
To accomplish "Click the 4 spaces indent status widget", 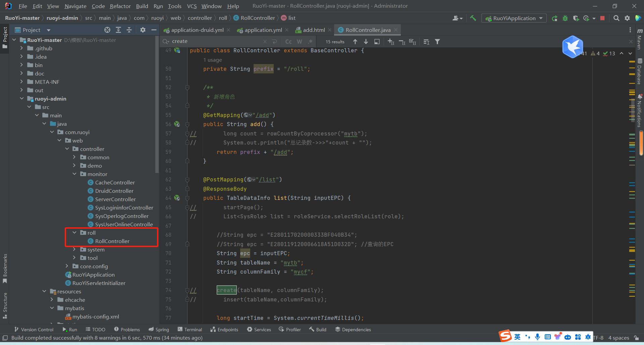I will coord(619,338).
